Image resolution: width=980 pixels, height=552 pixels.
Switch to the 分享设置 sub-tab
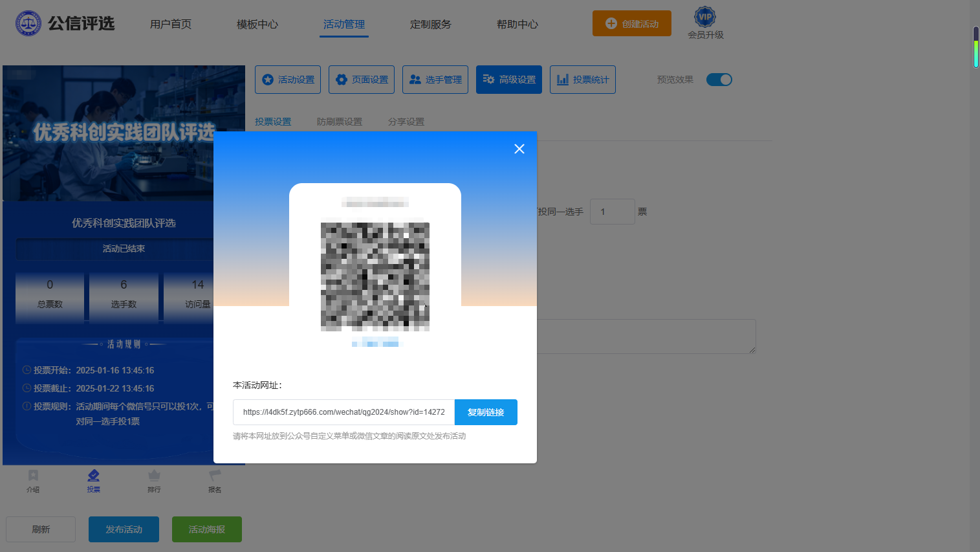point(406,122)
